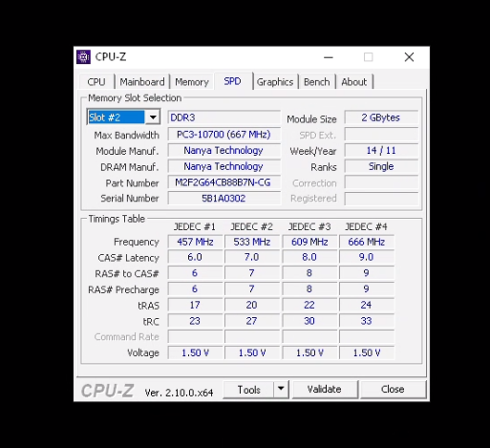
Task: Click the Close button at bottom
Action: point(393,390)
